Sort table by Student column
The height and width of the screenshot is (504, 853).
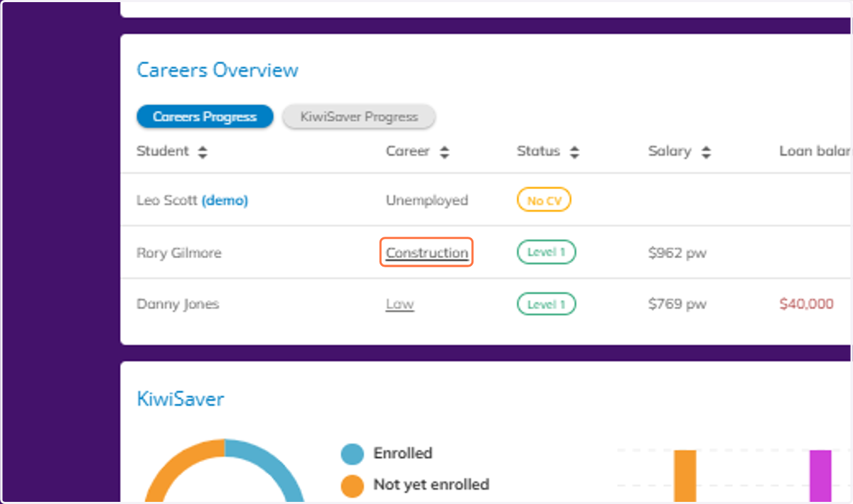[x=203, y=152]
